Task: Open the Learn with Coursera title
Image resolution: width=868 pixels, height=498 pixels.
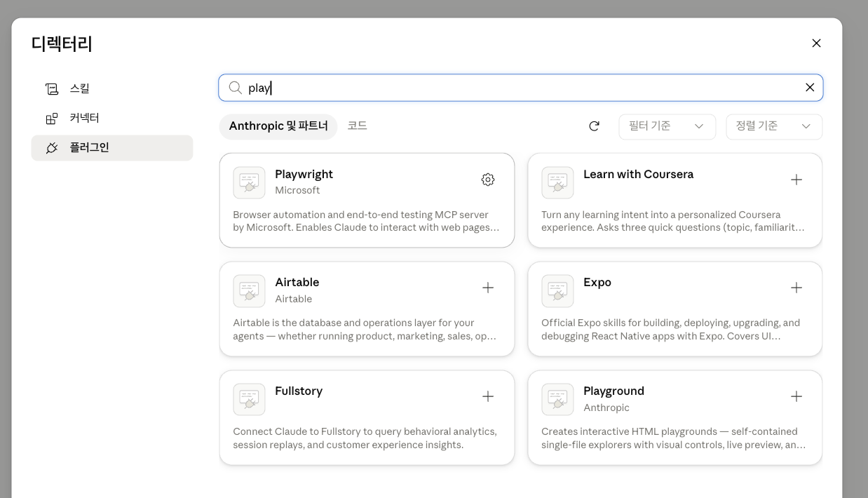Action: point(638,174)
